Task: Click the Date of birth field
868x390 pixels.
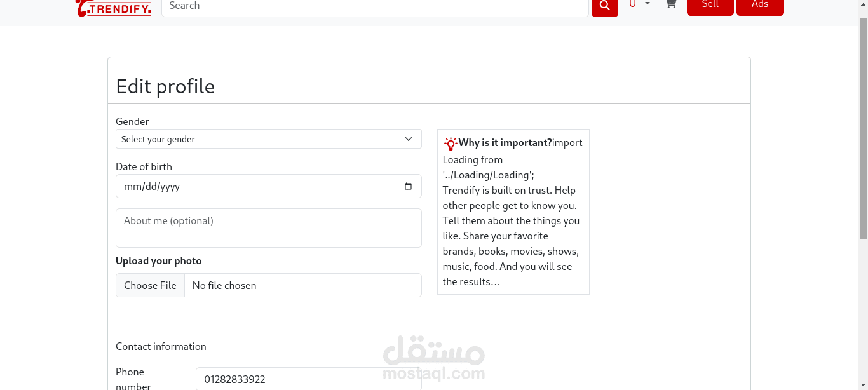Action: tap(269, 186)
